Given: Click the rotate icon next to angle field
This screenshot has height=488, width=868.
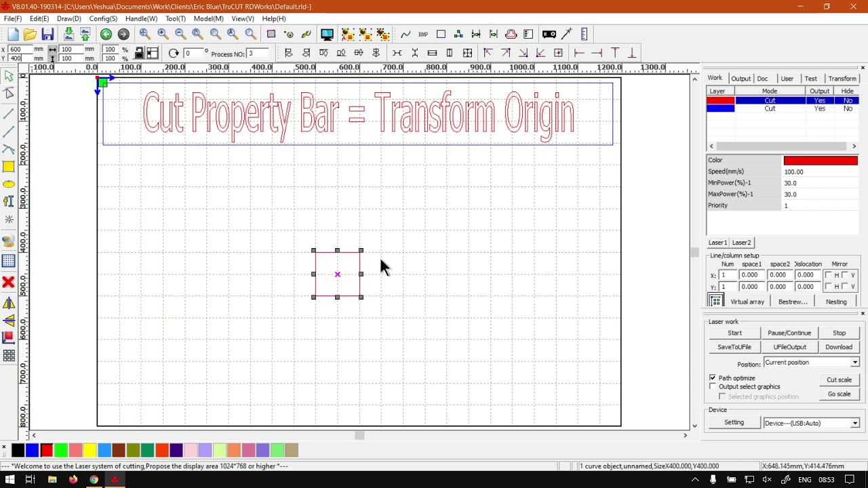Looking at the screenshot, I should (174, 54).
